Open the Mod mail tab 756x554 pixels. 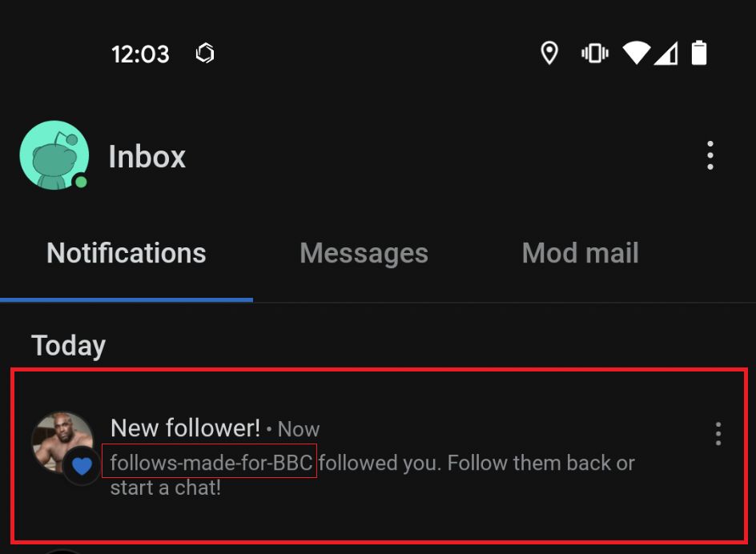click(580, 252)
